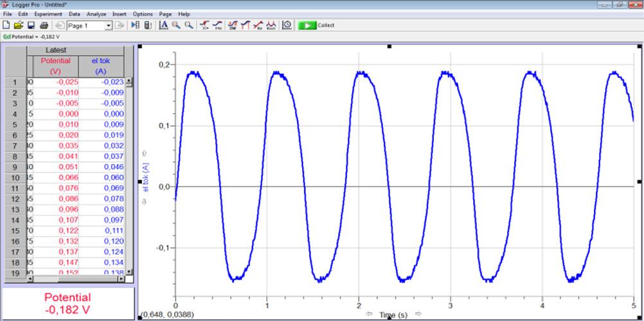Open the Statistics tool icon
644x321 pixels.
point(233,25)
